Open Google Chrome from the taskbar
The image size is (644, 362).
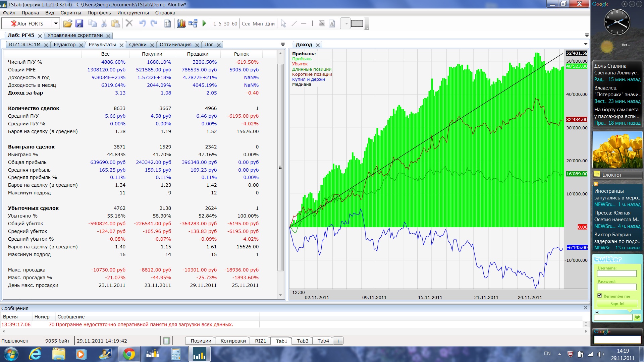point(129,354)
